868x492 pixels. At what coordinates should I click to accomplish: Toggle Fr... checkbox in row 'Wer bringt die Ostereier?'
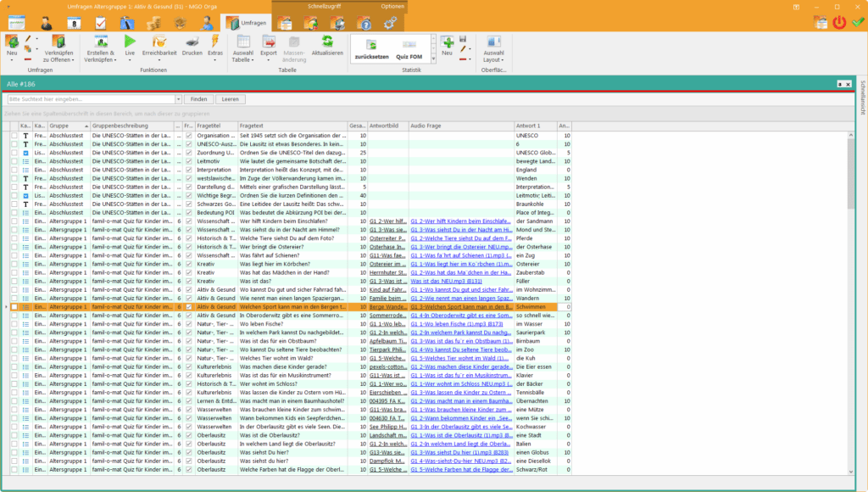(x=189, y=247)
